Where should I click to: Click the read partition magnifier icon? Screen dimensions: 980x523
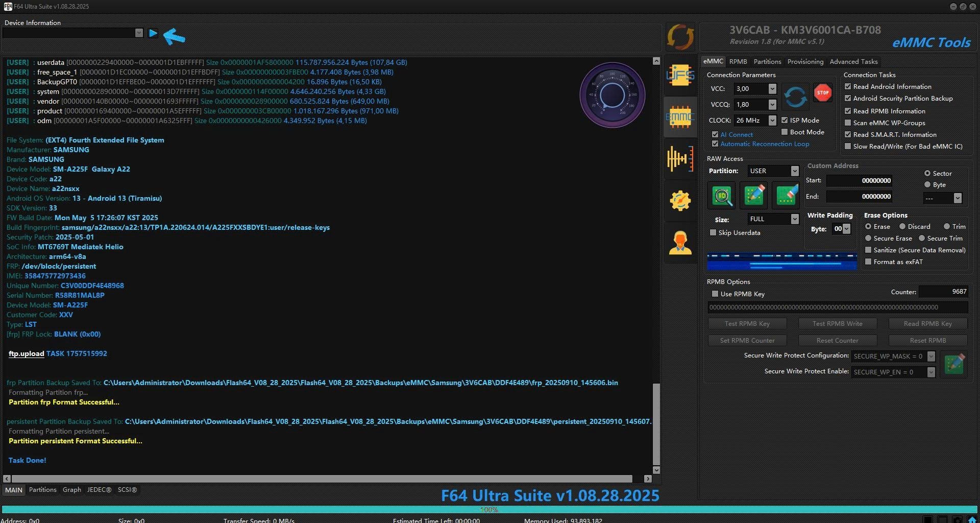722,196
